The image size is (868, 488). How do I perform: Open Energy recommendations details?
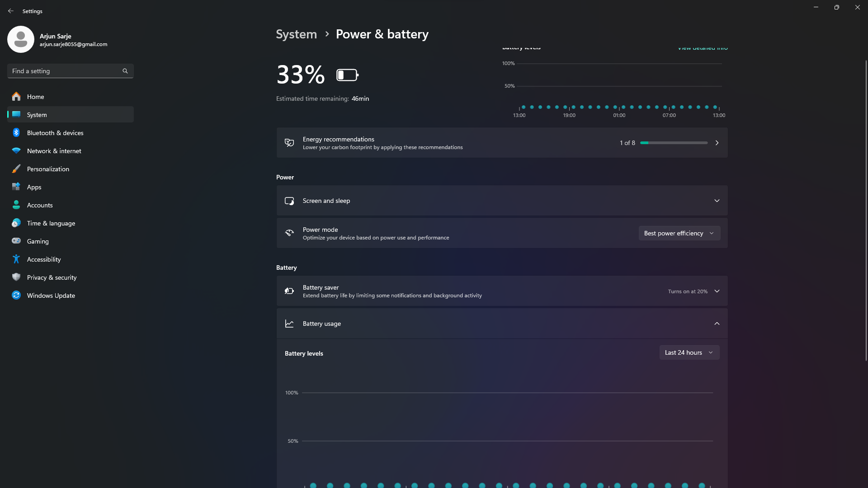[x=717, y=142]
